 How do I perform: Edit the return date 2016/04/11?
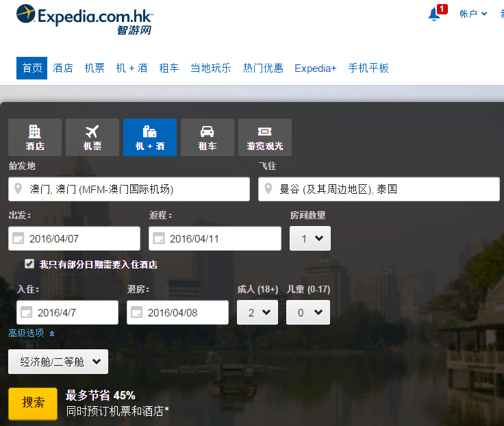[215, 238]
